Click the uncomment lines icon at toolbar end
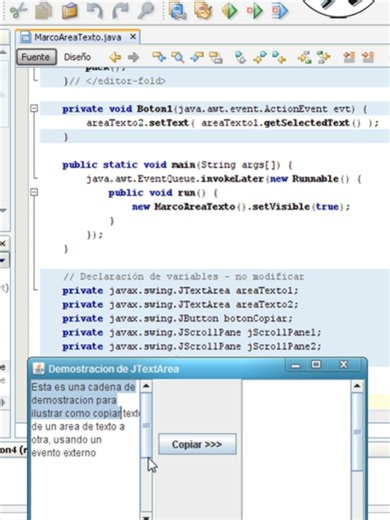 coord(368,57)
